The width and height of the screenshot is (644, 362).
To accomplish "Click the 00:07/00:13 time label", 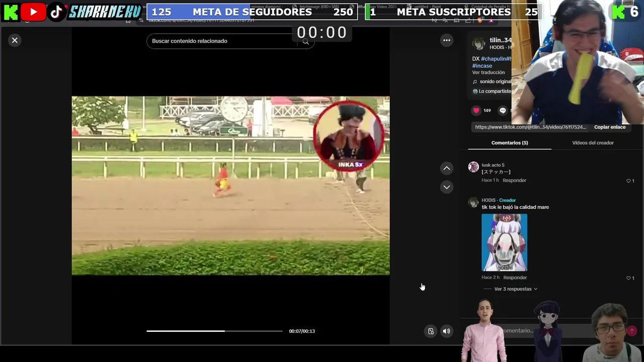I will pyautogui.click(x=302, y=331).
